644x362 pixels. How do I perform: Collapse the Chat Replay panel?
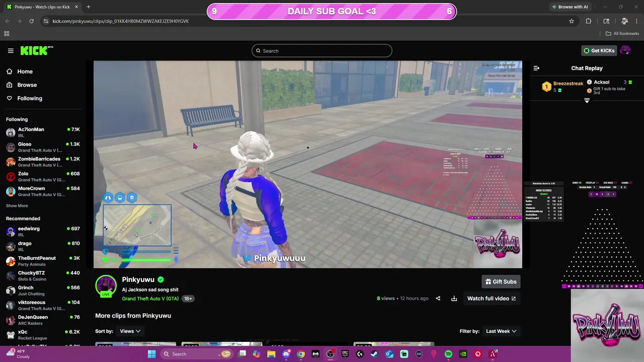point(536,68)
